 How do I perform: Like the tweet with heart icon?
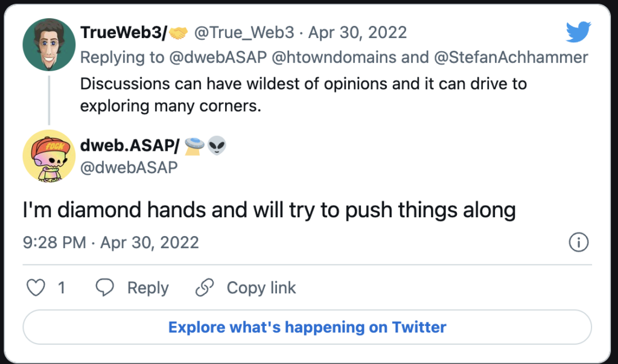[x=36, y=287]
